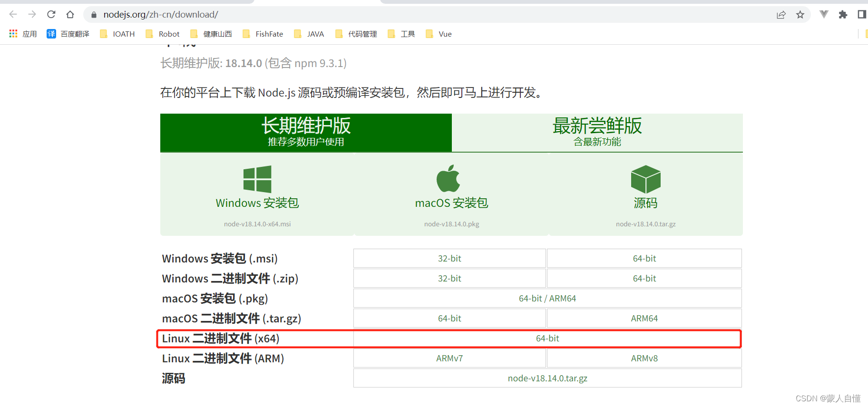Open the 工具 bookmark folder
The width and height of the screenshot is (868, 407).
(401, 34)
